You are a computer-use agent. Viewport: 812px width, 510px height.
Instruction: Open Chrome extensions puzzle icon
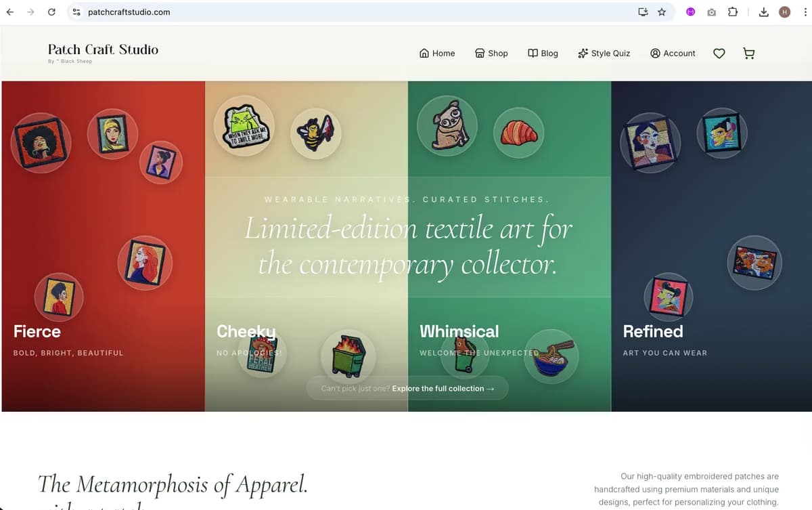[732, 12]
